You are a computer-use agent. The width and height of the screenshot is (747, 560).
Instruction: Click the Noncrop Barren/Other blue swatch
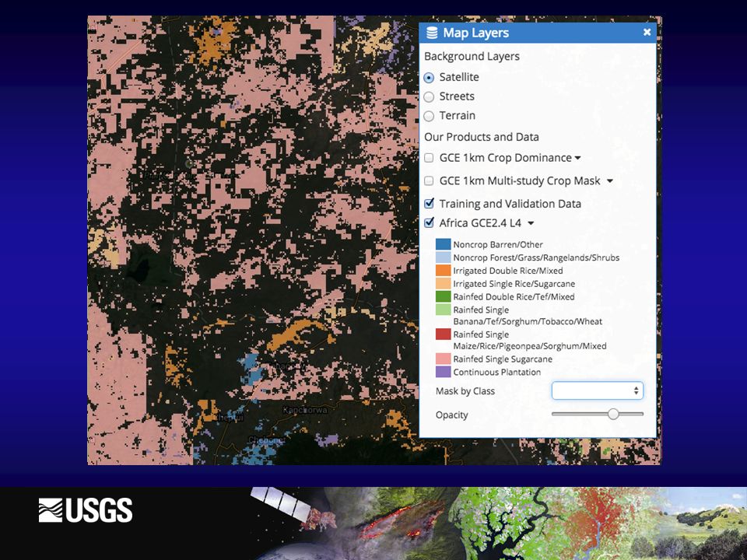(443, 244)
